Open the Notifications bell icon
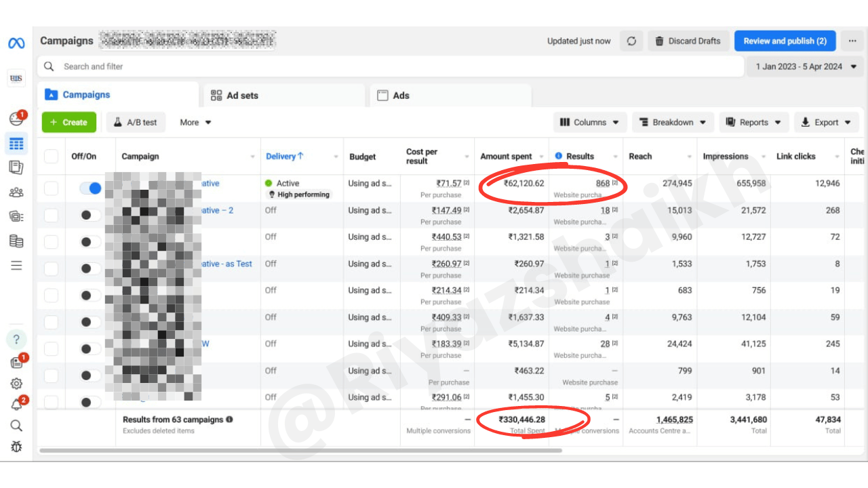868x488 pixels. [x=16, y=405]
